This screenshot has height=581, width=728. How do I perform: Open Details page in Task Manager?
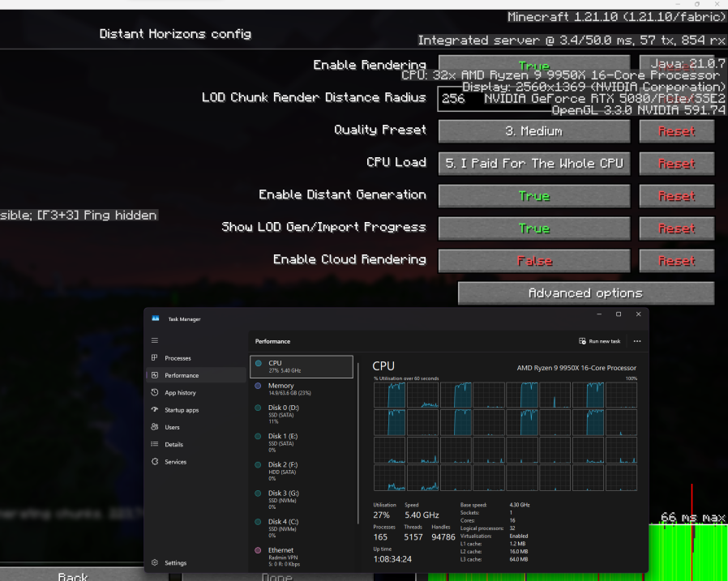pyautogui.click(x=196, y=445)
